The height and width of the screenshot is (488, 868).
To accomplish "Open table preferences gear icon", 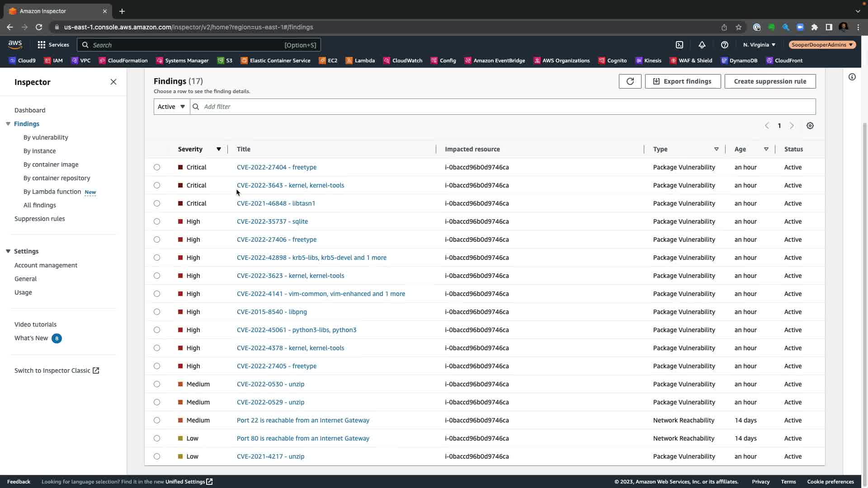I will (810, 126).
